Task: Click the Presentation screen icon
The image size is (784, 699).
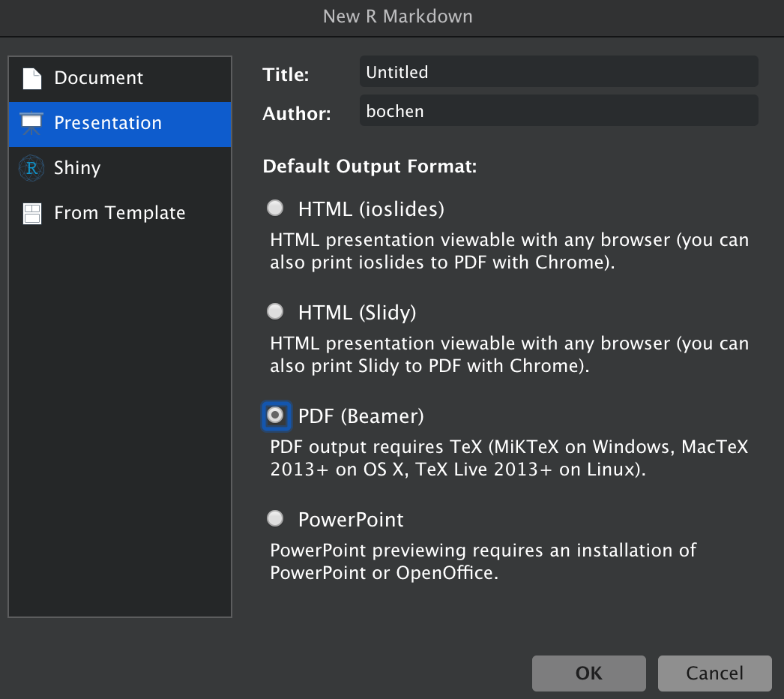Action: [31, 123]
